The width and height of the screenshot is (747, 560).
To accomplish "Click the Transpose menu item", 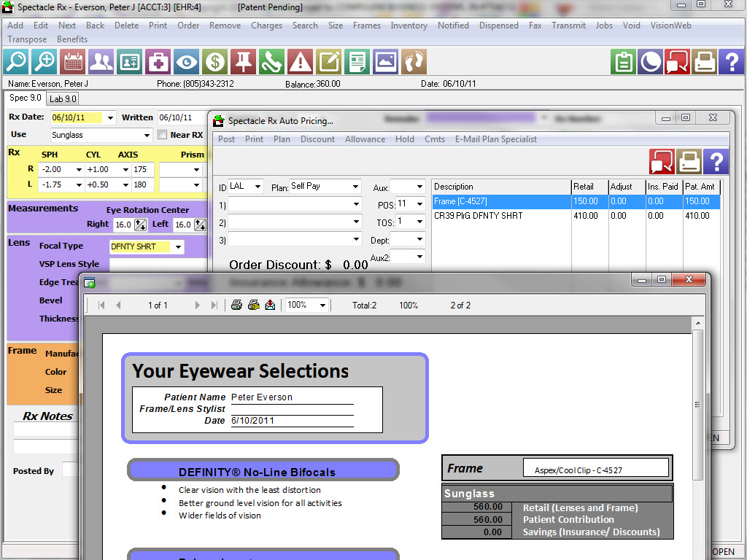I will tap(27, 39).
